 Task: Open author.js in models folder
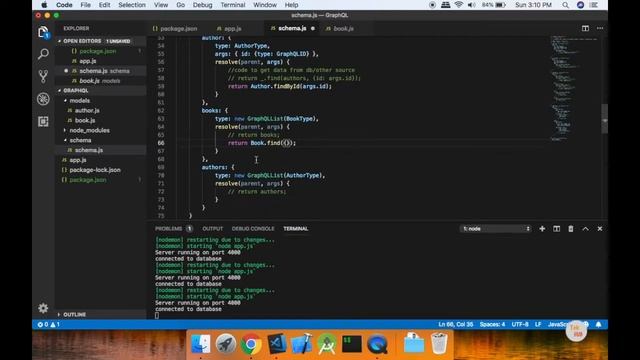coord(87,111)
